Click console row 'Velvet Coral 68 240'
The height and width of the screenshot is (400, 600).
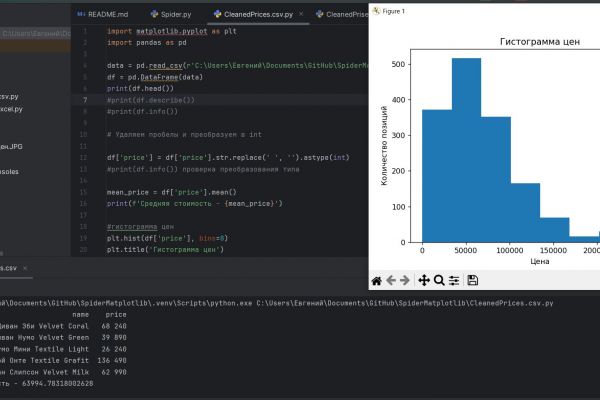point(63,326)
